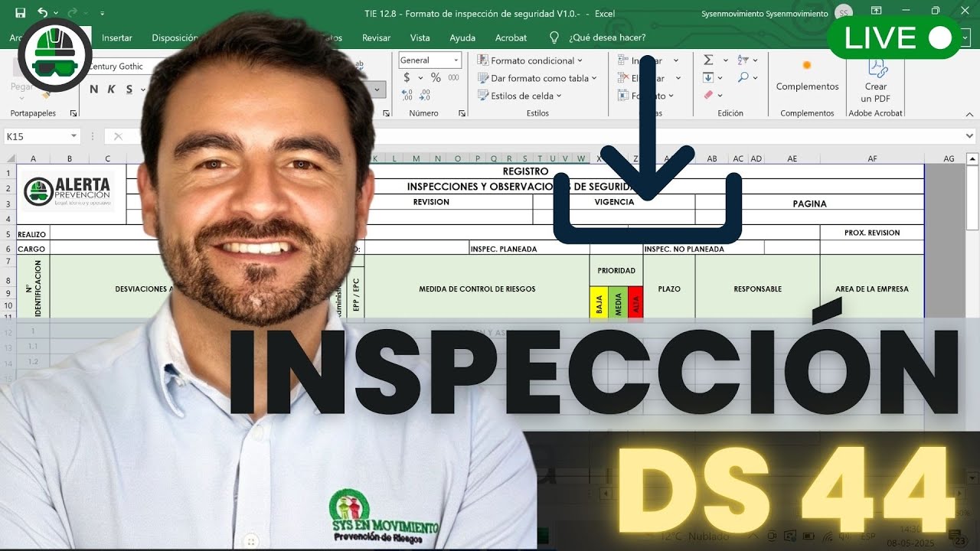Click the vertical scrollbar up arrow
Viewport: 980px width, 551px height.
tap(972, 159)
